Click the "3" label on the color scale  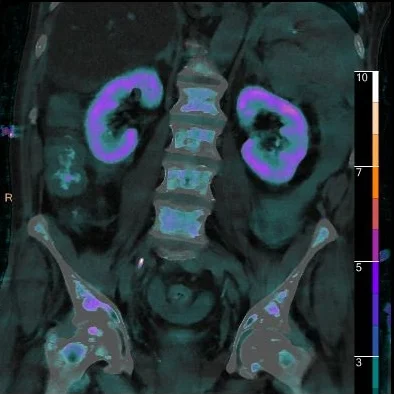coord(359,362)
